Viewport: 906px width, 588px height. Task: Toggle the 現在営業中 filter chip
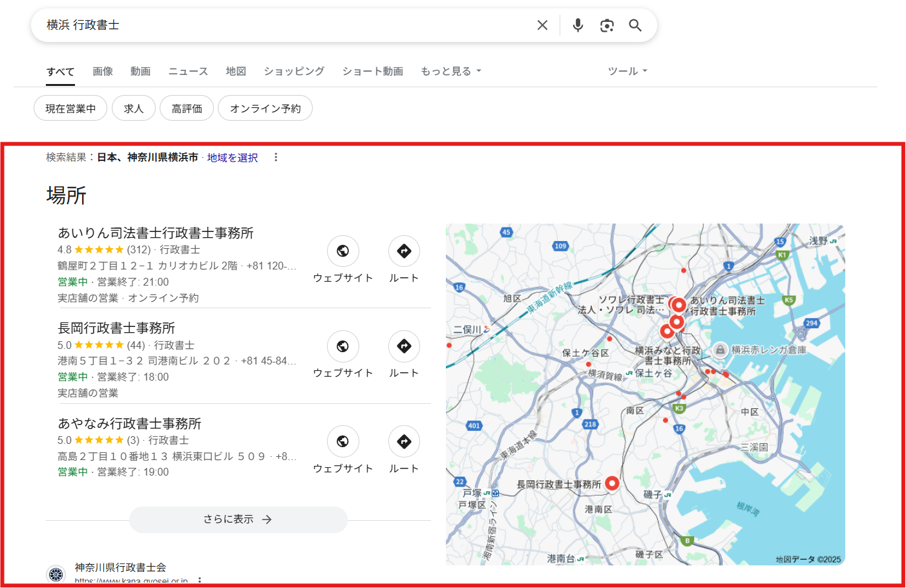coord(70,108)
